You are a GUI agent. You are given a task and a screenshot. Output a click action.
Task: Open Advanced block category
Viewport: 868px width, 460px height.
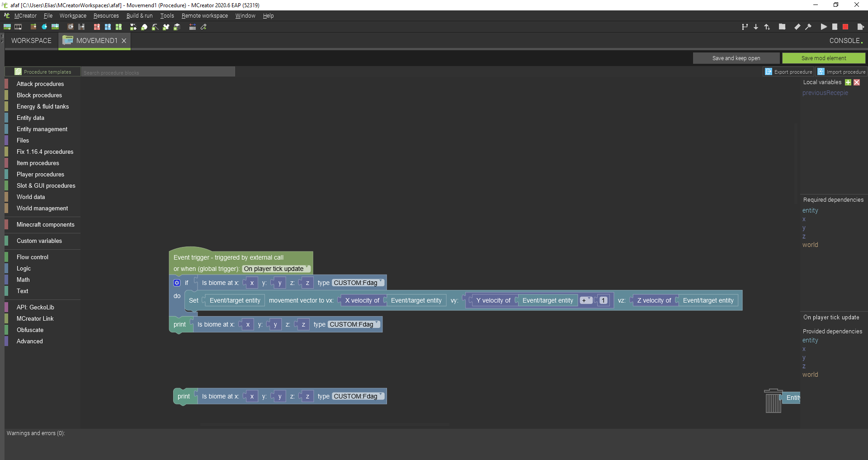30,341
